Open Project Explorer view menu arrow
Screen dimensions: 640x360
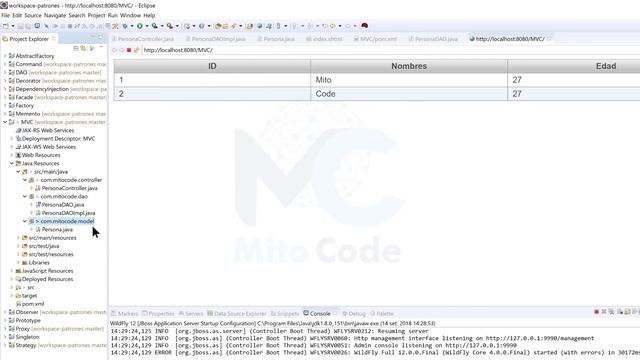101,47
